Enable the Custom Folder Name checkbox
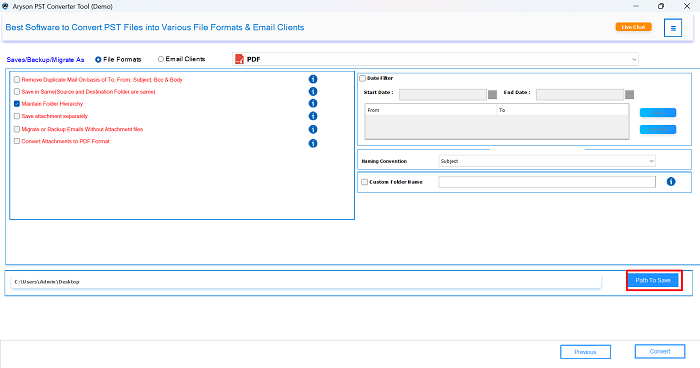 tap(364, 182)
